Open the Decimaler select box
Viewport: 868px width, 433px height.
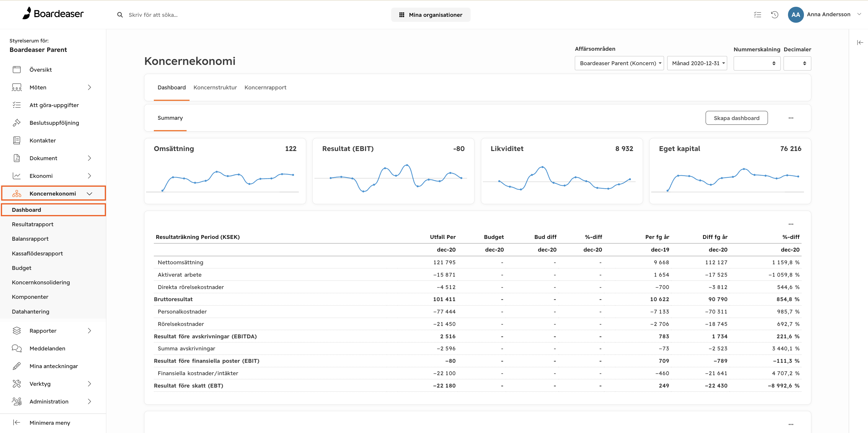pos(797,63)
